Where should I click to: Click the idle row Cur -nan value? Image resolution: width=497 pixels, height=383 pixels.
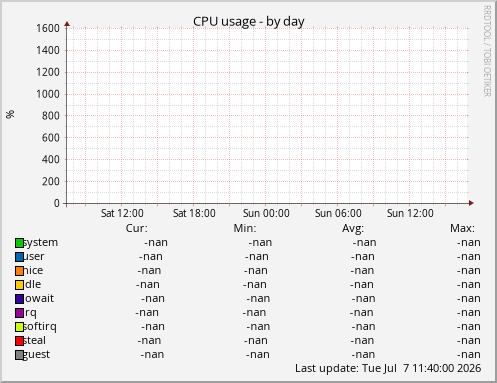pos(148,285)
